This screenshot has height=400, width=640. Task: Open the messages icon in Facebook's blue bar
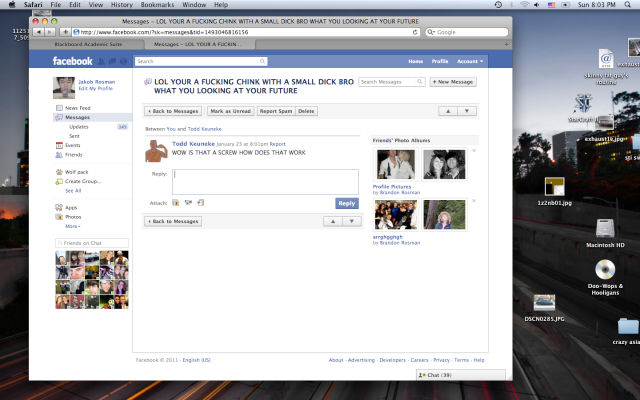click(112, 61)
